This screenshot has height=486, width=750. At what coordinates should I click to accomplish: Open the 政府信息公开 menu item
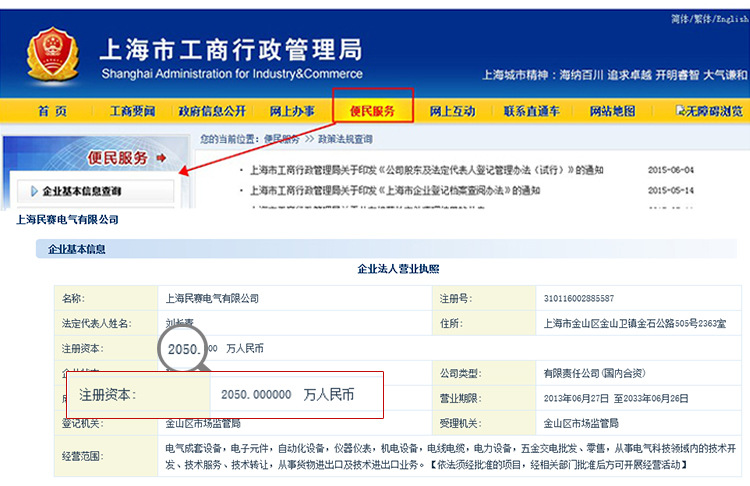(x=212, y=111)
